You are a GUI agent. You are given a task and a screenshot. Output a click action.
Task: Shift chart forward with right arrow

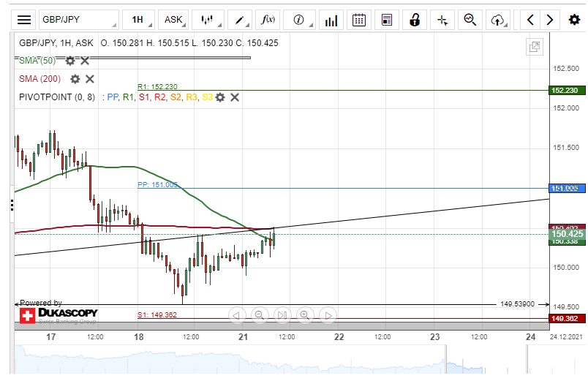pos(550,20)
